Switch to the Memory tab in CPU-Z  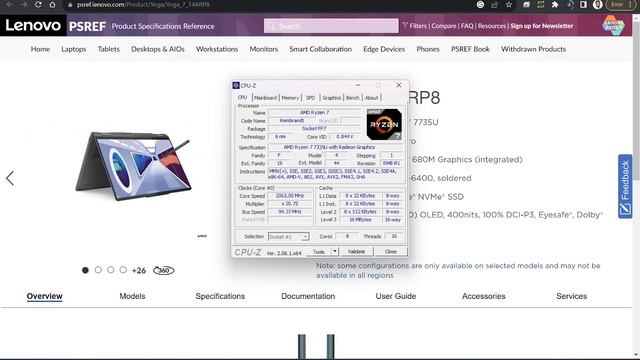click(290, 98)
